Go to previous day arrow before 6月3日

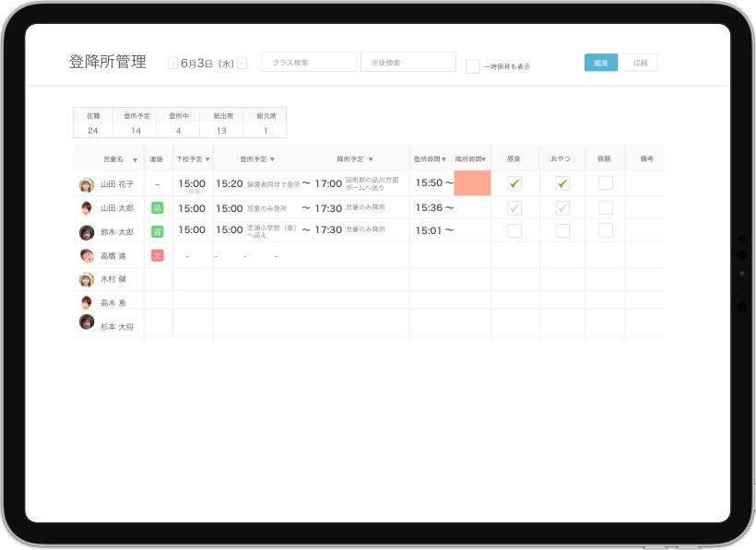pyautogui.click(x=172, y=64)
